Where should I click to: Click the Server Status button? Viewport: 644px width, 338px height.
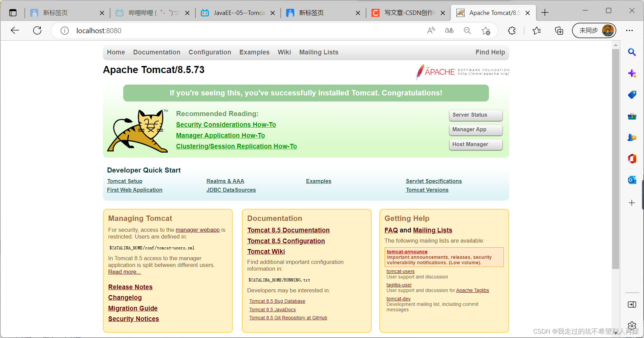click(x=476, y=115)
